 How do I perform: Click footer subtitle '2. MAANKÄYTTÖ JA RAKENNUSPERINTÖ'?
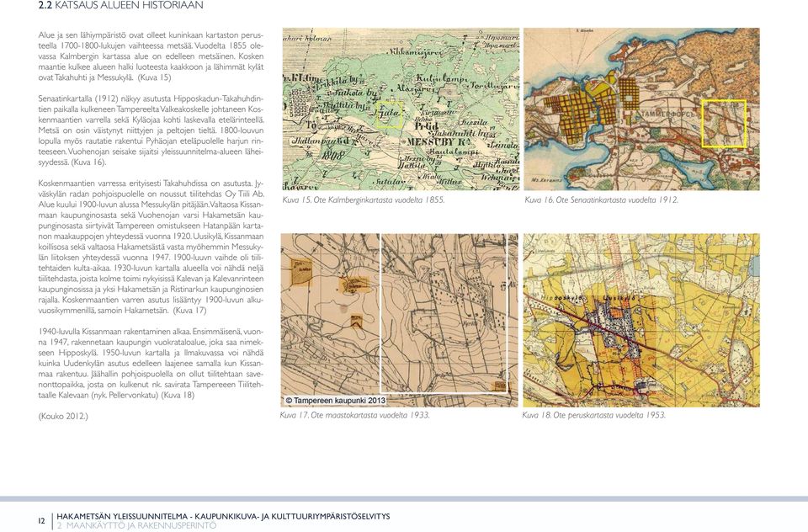(x=136, y=526)
